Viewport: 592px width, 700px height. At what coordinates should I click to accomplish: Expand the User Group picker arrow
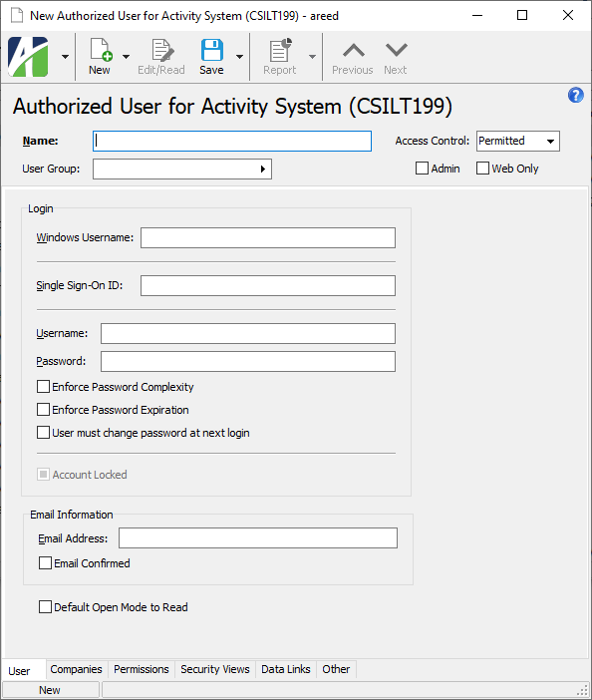coord(263,170)
